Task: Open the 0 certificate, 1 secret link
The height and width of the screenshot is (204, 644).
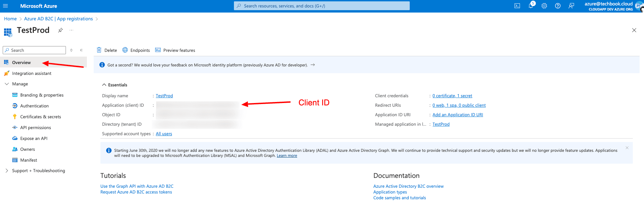Action: (x=452, y=96)
